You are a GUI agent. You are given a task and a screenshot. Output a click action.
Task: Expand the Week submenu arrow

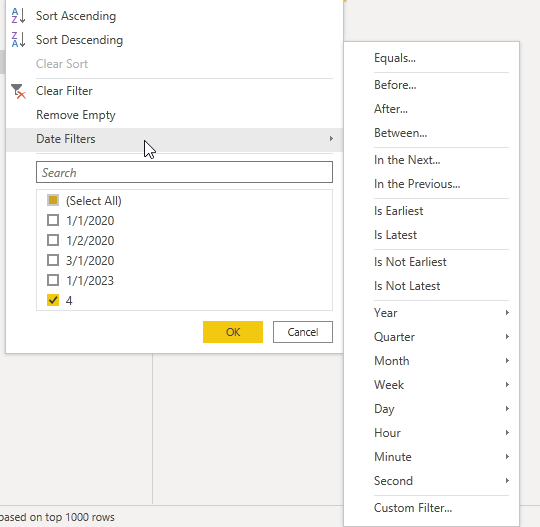tap(507, 384)
